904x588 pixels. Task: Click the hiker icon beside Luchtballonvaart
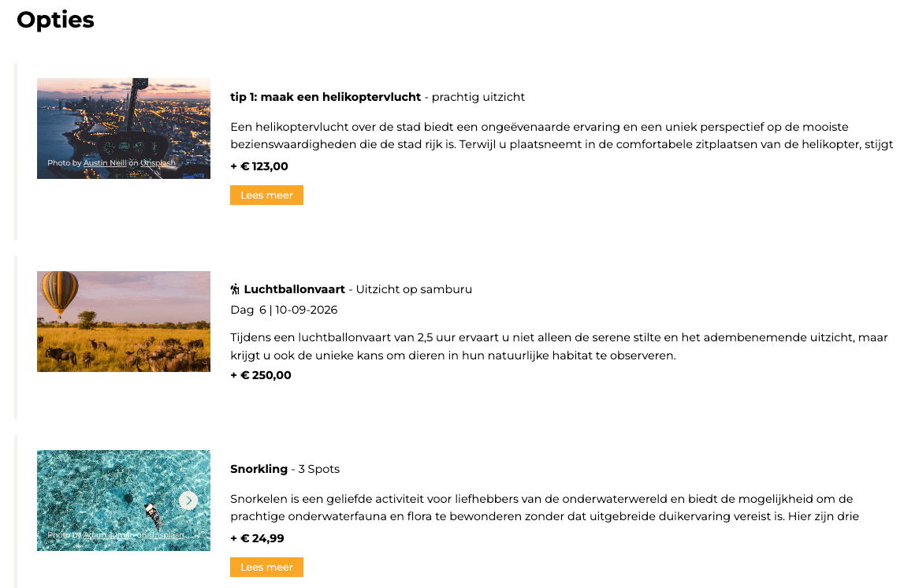click(x=235, y=289)
